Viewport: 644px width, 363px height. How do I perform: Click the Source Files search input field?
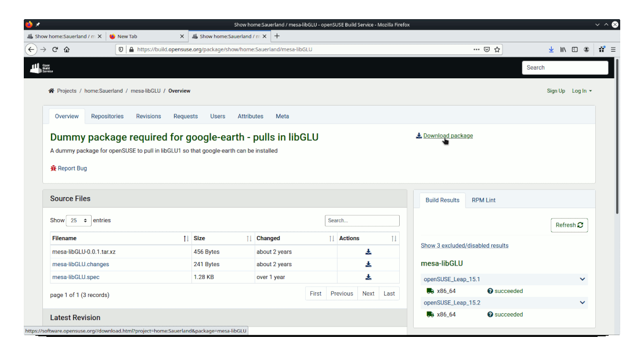click(362, 220)
